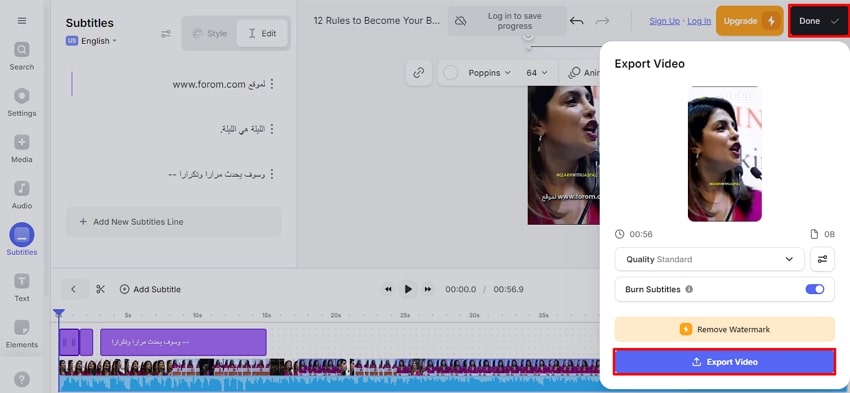This screenshot has height=393, width=850.
Task: Click the link chain icon
Action: tap(418, 73)
